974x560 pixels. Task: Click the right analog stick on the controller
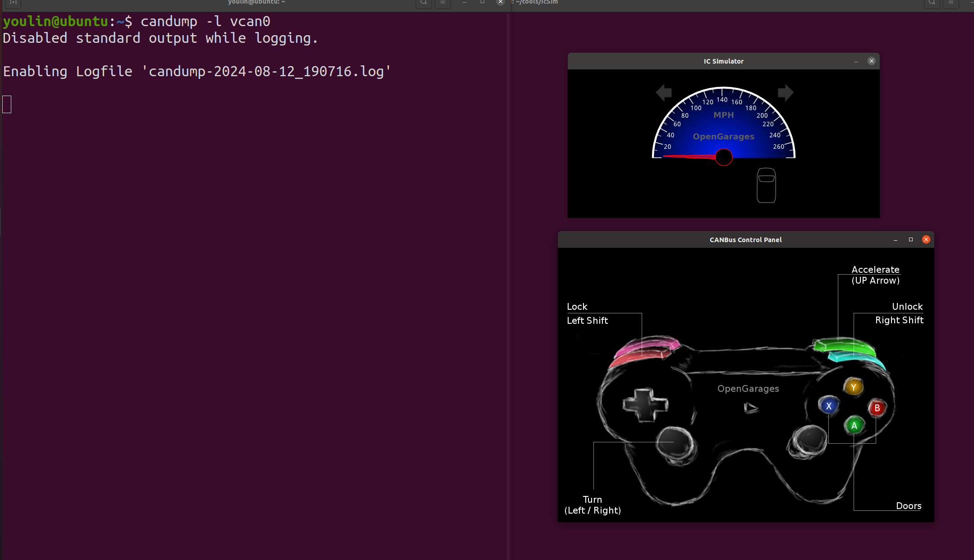coord(808,442)
